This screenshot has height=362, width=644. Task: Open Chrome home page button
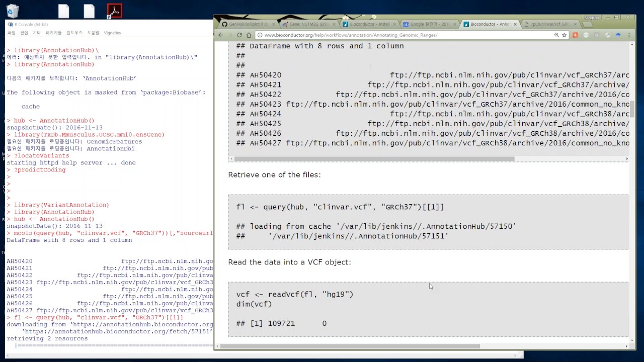pyautogui.click(x=249, y=35)
